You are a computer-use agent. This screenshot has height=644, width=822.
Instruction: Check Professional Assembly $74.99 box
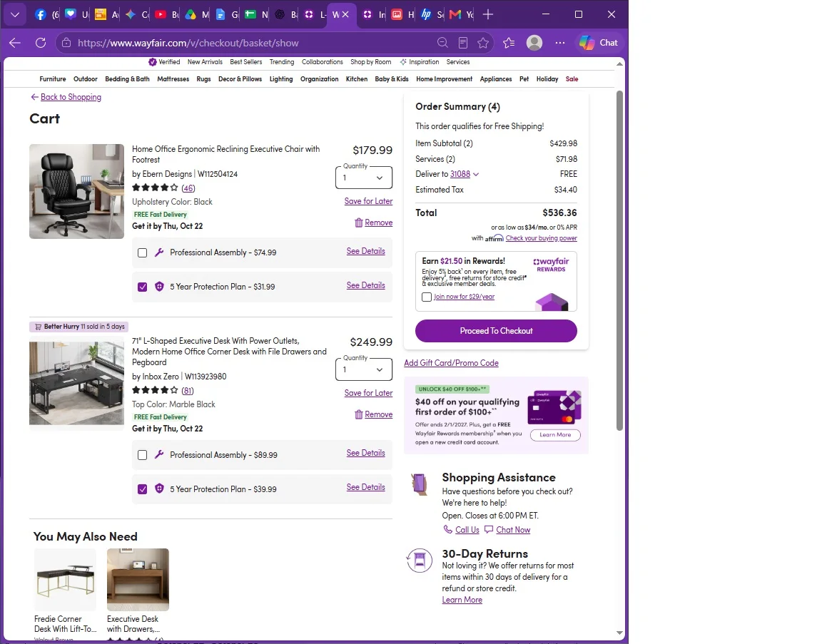(x=142, y=252)
